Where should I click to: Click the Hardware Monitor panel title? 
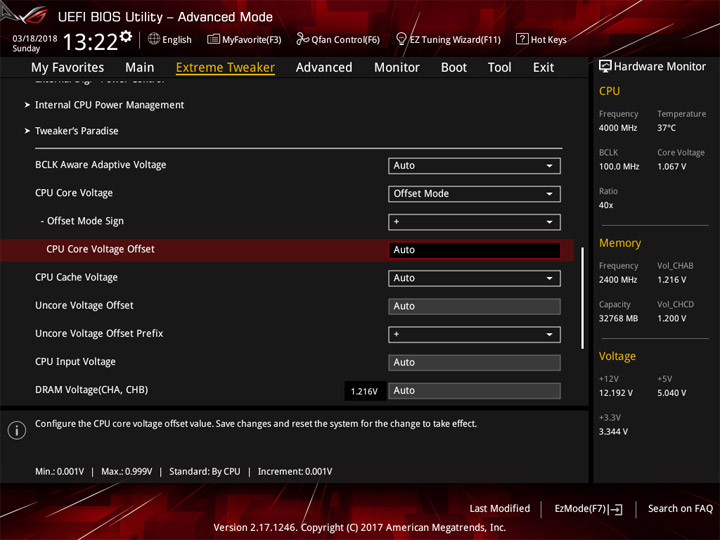pos(660,67)
